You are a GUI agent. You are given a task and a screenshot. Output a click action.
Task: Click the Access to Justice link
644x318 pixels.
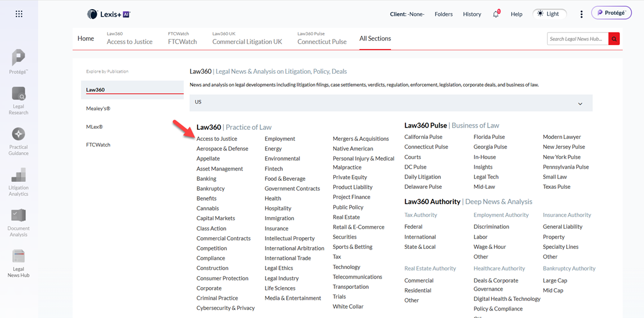tap(216, 138)
